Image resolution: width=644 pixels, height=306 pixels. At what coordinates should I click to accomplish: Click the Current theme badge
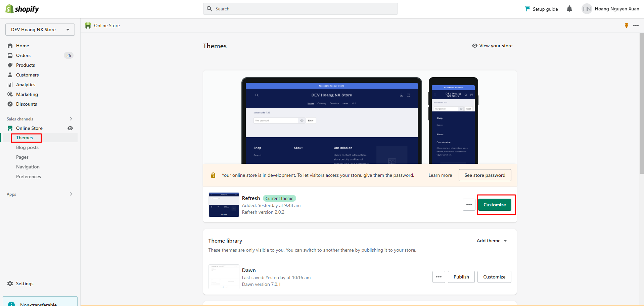tap(279, 198)
